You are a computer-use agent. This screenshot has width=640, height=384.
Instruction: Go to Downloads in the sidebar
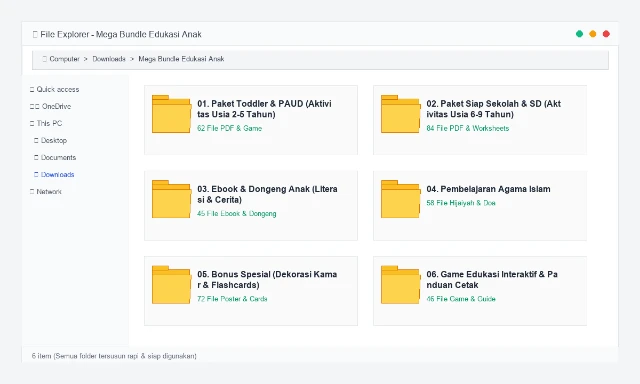[x=54, y=175]
